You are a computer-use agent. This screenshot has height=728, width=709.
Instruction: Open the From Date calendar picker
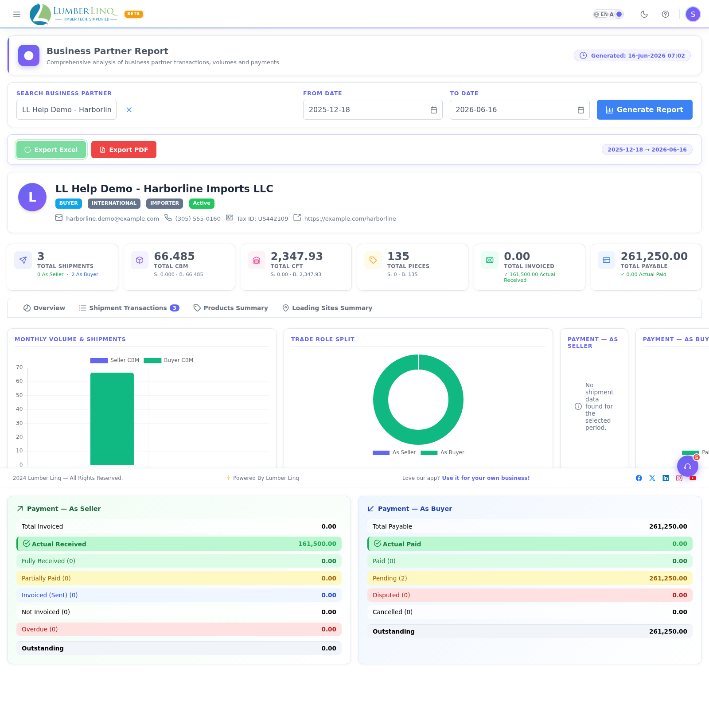pyautogui.click(x=434, y=110)
